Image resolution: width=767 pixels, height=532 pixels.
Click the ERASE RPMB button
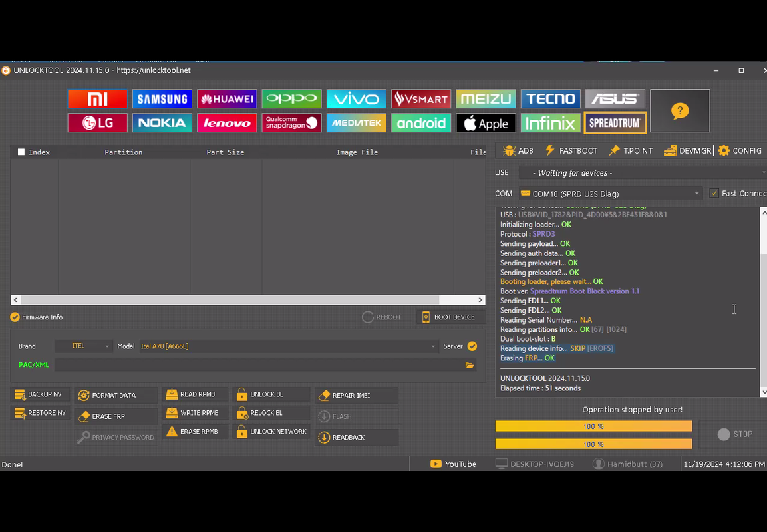click(x=195, y=432)
